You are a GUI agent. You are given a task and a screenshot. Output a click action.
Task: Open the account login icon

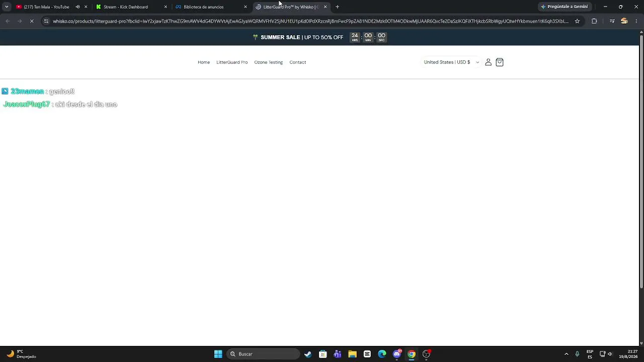coord(488,62)
